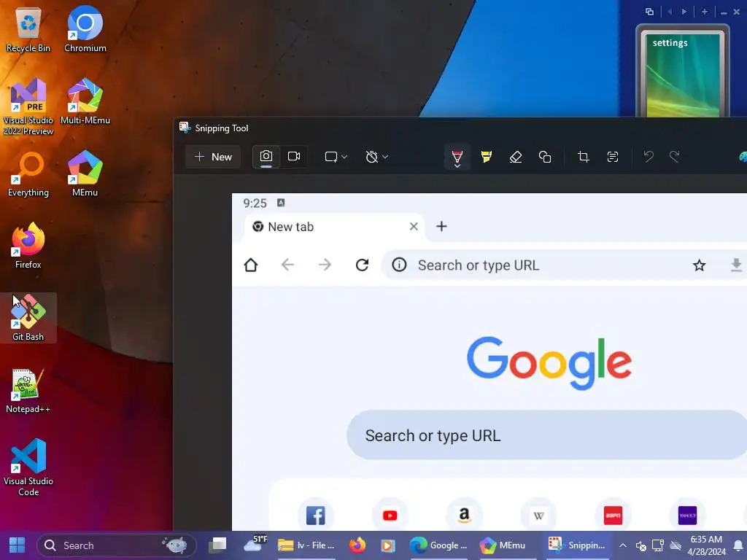Expand the hidden system tray icons chevron
Image resolution: width=747 pixels, height=560 pixels.
click(x=623, y=545)
